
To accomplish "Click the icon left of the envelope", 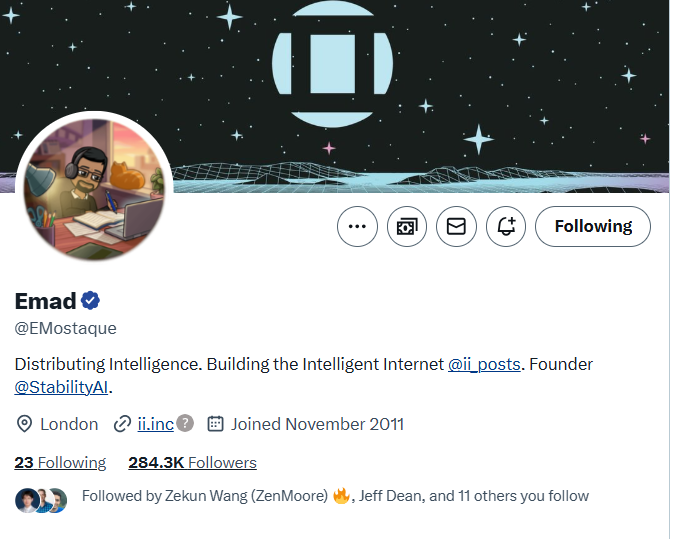I will pyautogui.click(x=407, y=227).
